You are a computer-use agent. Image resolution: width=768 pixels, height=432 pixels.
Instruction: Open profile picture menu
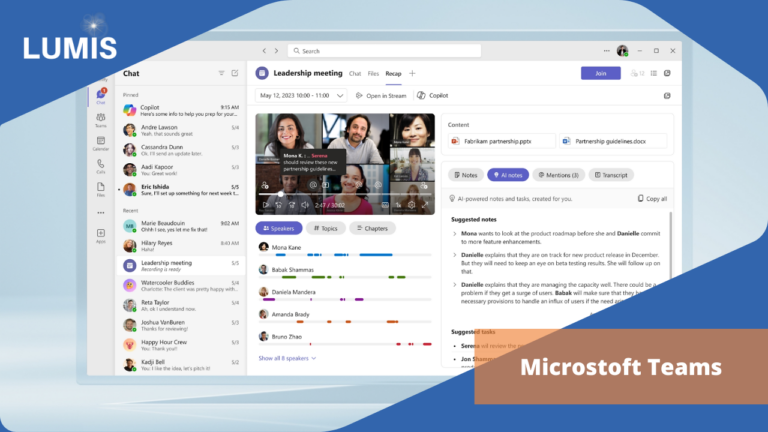pyautogui.click(x=622, y=50)
